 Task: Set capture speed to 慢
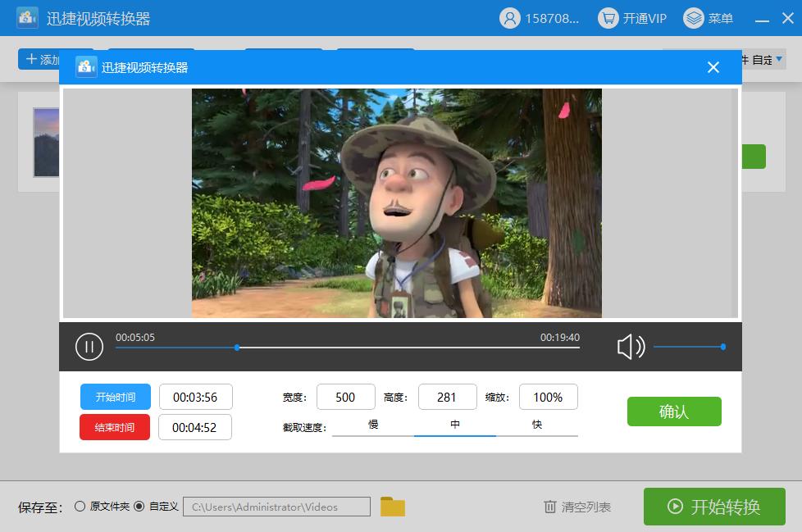[x=373, y=425]
